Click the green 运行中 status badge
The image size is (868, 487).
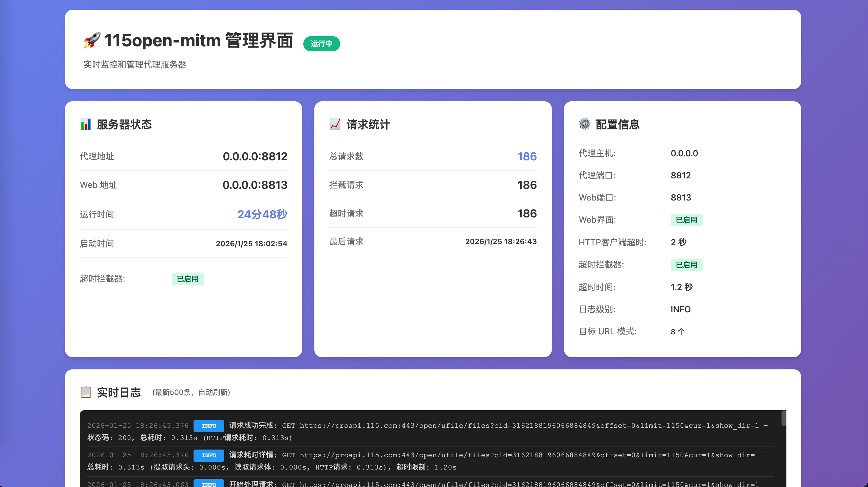tap(321, 44)
